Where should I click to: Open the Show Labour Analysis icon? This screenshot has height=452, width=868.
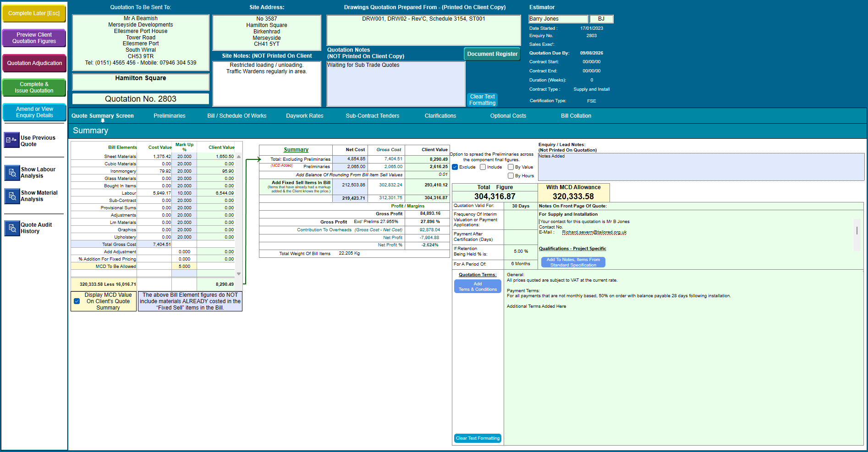(12, 173)
